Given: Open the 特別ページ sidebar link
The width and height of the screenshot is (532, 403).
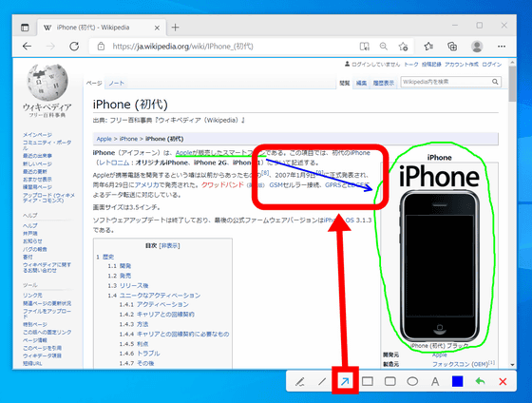Looking at the screenshot, I should [35, 324].
